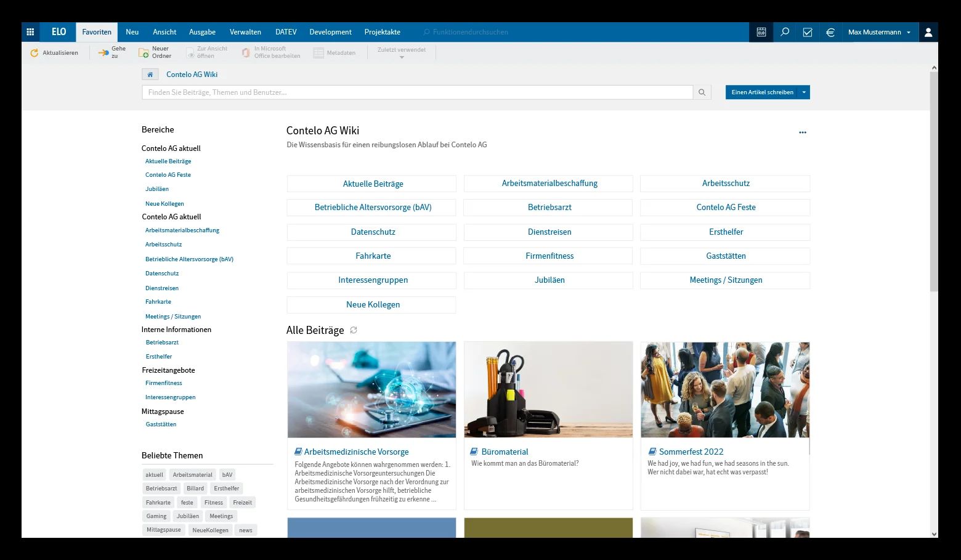The image size is (961, 560).
Task: Open the Sommerfest 2022 article thumbnail
Action: 725,390
